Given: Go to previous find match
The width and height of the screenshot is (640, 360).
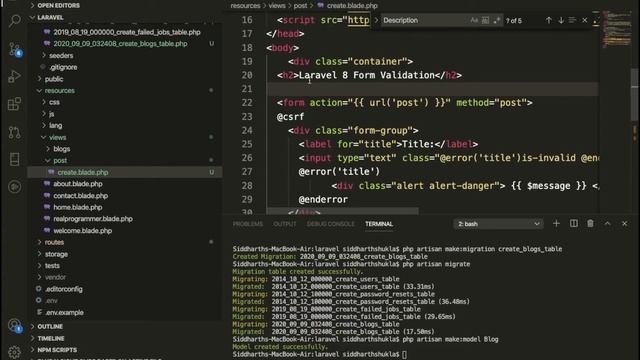Looking at the screenshot, I should coord(549,20).
